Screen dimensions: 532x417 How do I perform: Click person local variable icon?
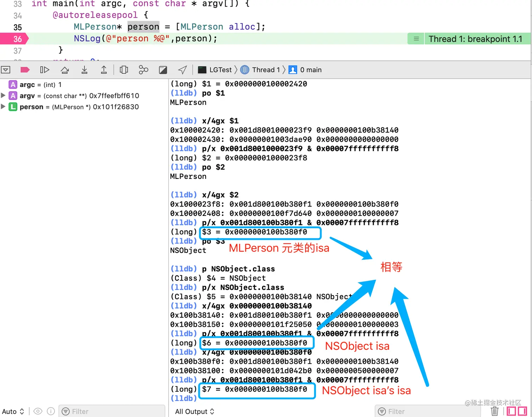[x=13, y=107]
